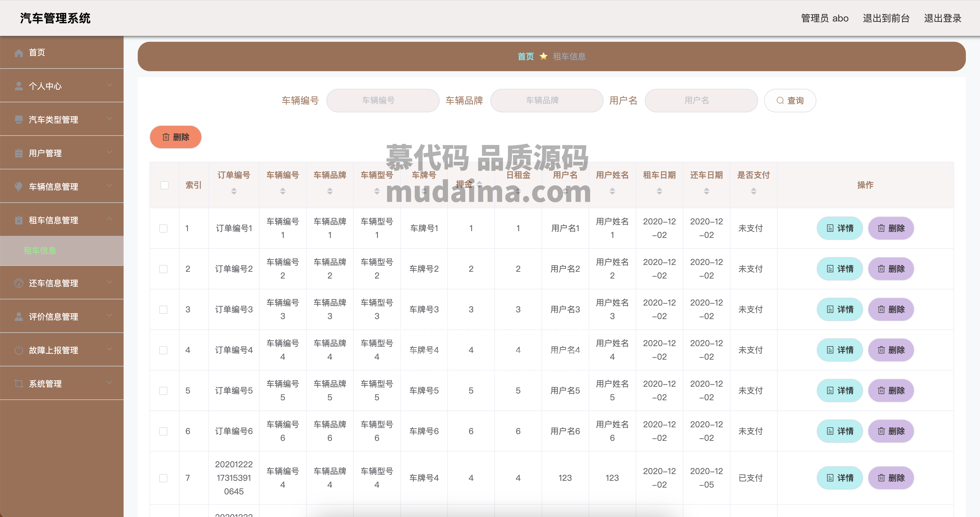Focus the 用户名 search field

[701, 100]
